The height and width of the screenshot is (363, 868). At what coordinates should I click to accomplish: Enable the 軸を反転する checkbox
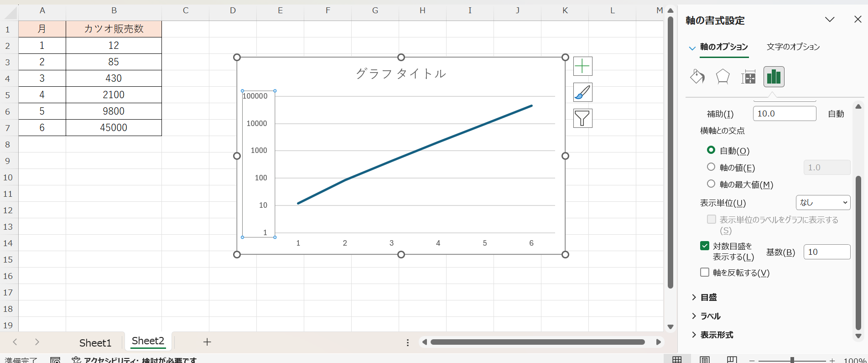click(x=705, y=273)
